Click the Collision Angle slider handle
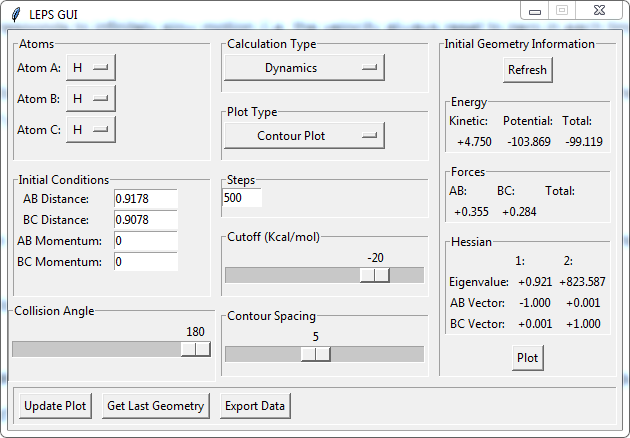This screenshot has height=438, width=630. (196, 349)
